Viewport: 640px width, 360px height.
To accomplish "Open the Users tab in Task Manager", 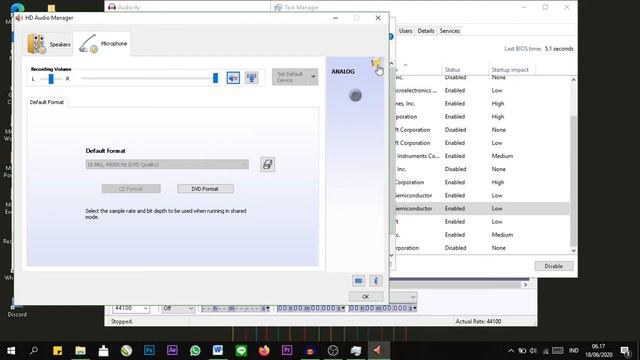I will (405, 31).
